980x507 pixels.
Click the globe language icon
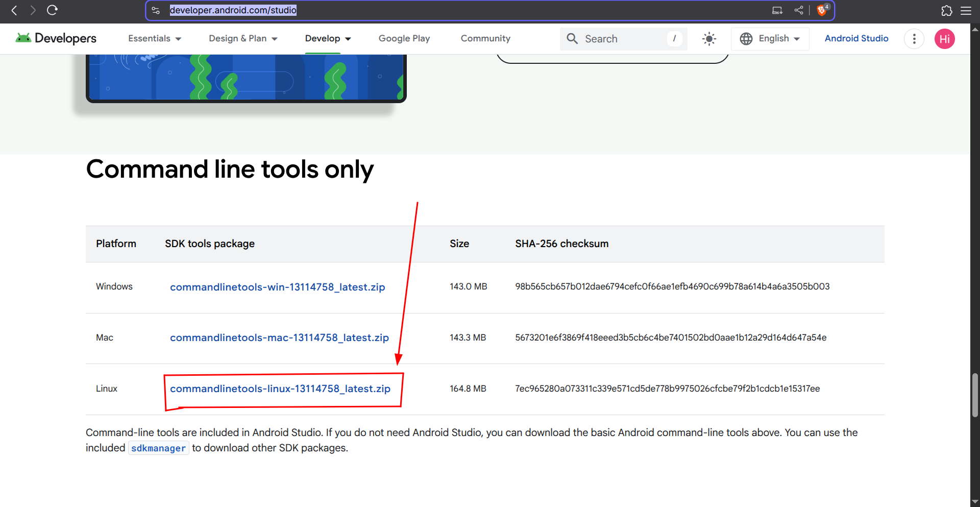[x=746, y=39]
